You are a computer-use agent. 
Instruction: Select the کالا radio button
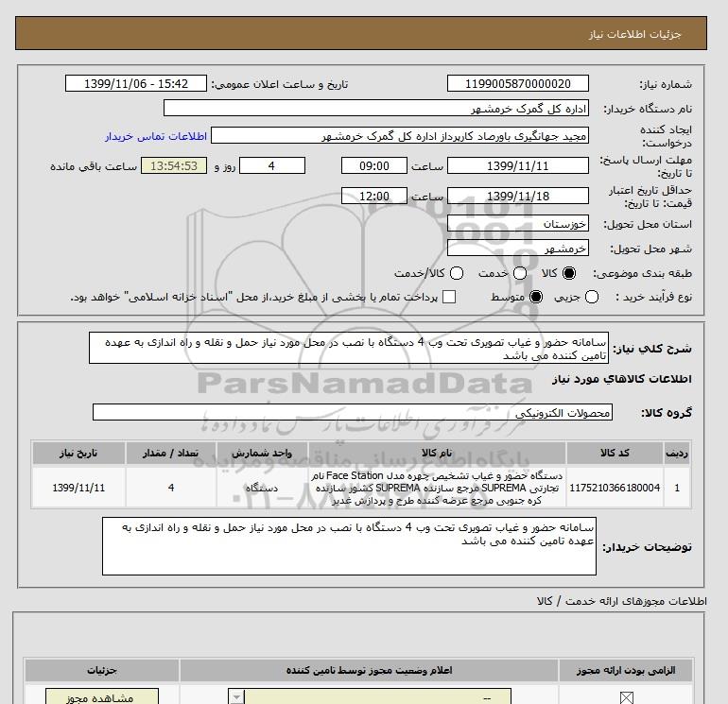(x=569, y=273)
